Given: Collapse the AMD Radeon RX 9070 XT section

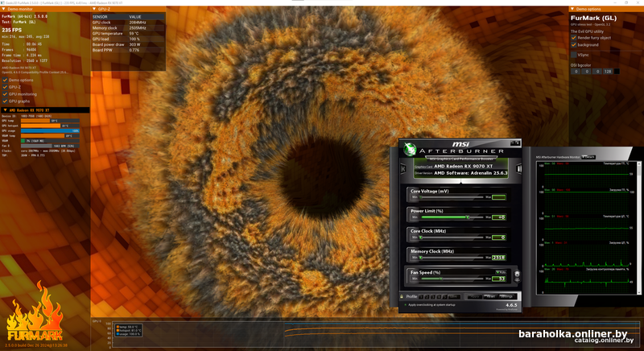Looking at the screenshot, I should coord(4,110).
